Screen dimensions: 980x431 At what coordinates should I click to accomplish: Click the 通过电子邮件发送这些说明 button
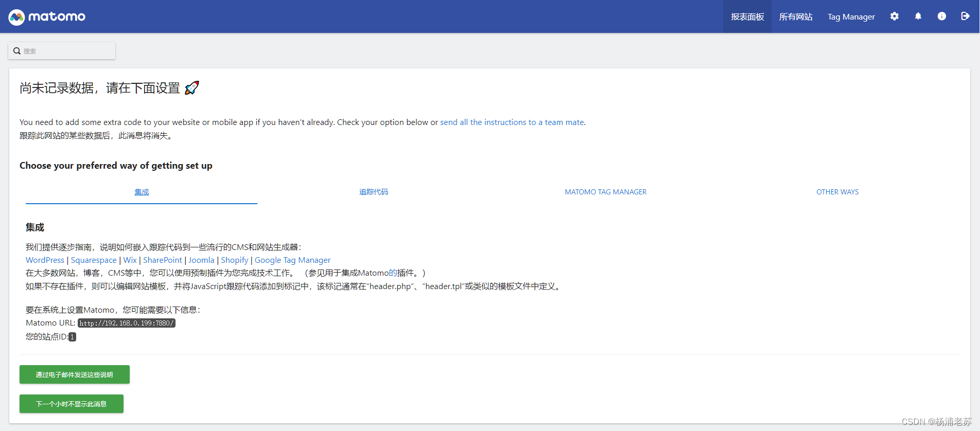click(75, 374)
